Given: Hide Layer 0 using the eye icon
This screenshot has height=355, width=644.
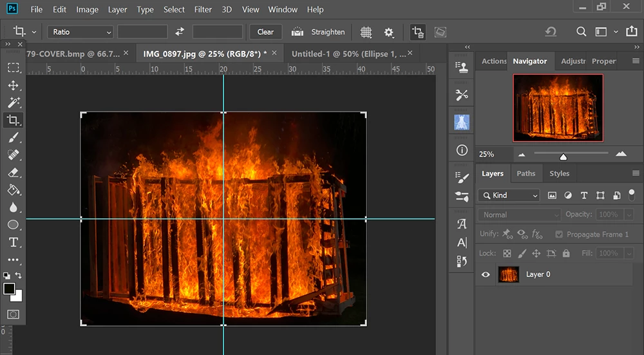Looking at the screenshot, I should point(486,274).
